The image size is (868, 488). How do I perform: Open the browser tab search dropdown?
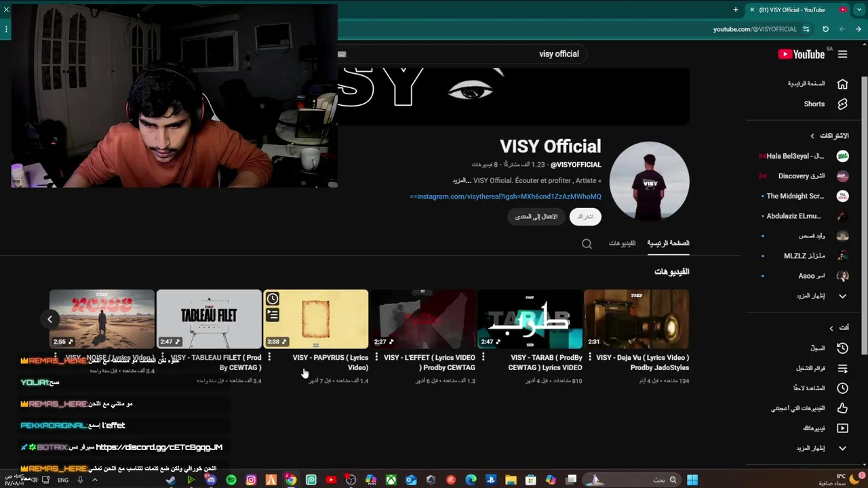tap(859, 9)
